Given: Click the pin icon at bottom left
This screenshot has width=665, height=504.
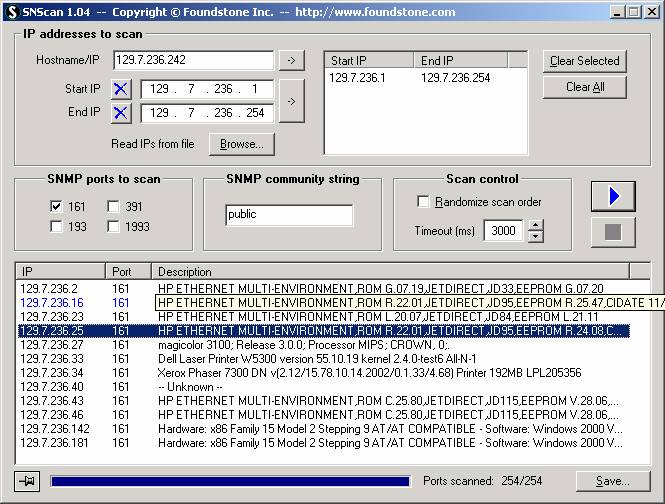Looking at the screenshot, I should [x=27, y=481].
